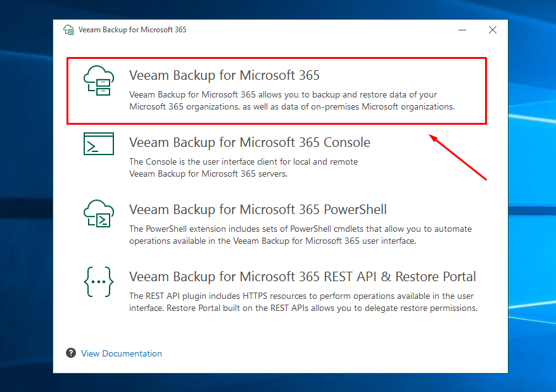The image size is (556, 392).
Task: Click the window title Veeam Backup for Microsoft 365
Action: click(x=132, y=30)
